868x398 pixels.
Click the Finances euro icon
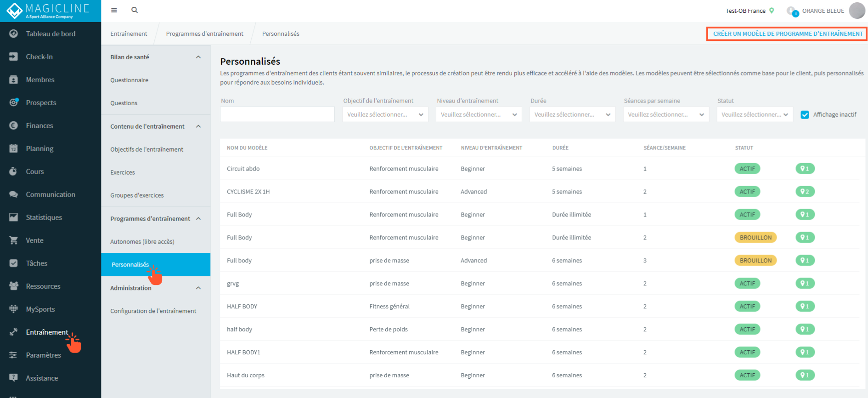(14, 125)
